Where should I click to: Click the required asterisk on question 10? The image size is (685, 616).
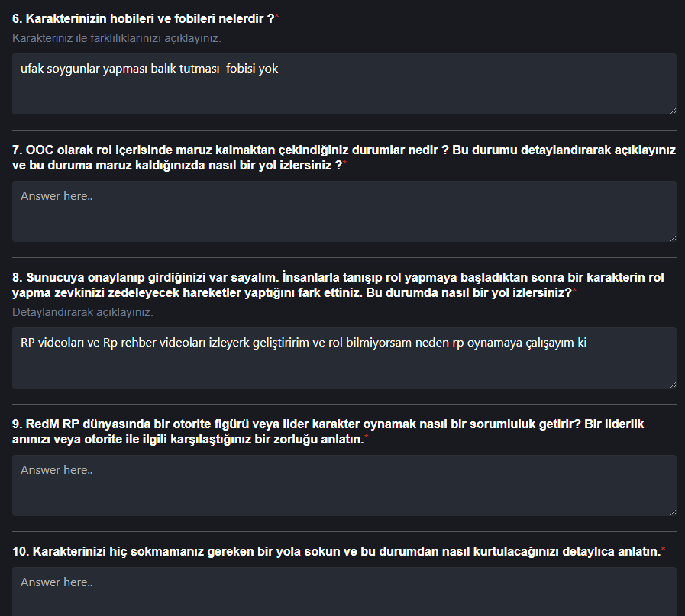(663, 551)
